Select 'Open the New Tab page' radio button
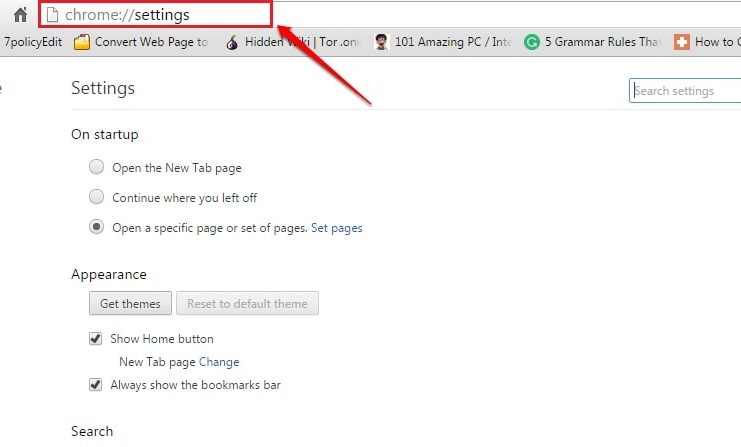The height and width of the screenshot is (447, 741). click(96, 168)
